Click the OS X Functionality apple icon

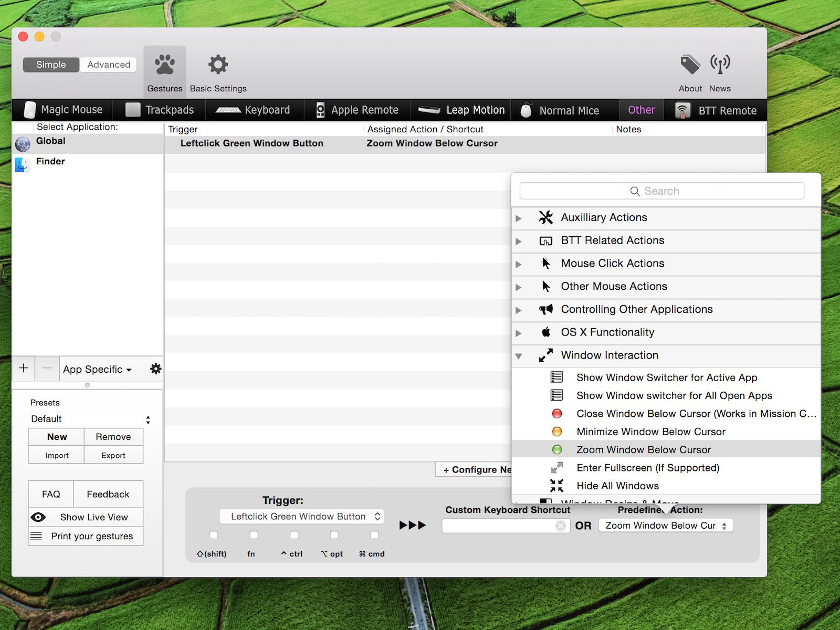coord(546,332)
